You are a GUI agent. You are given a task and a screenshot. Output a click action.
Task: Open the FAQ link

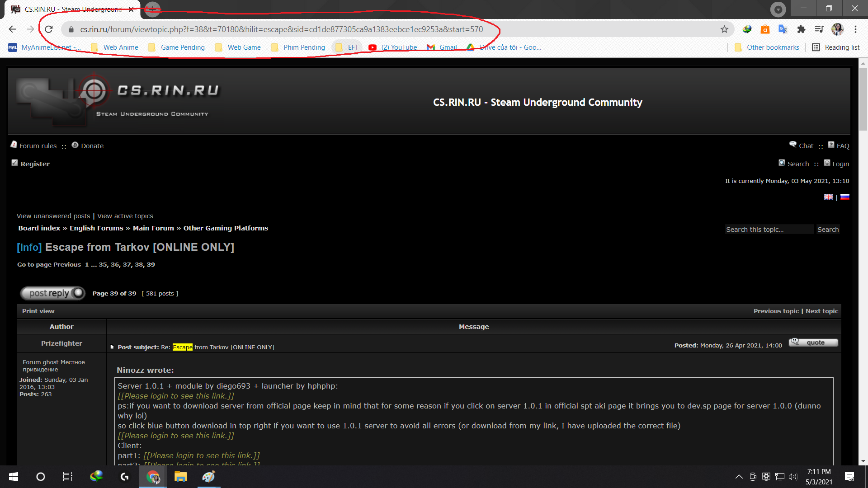[843, 146]
